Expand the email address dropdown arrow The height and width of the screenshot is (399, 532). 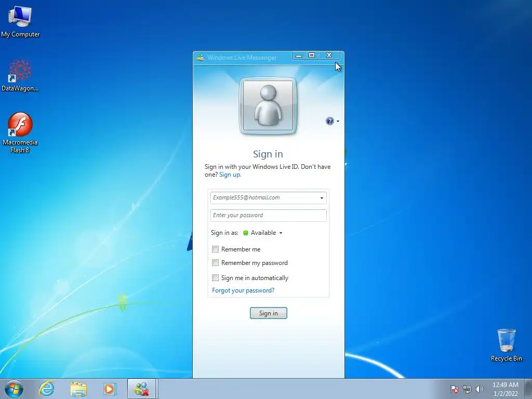pos(322,198)
